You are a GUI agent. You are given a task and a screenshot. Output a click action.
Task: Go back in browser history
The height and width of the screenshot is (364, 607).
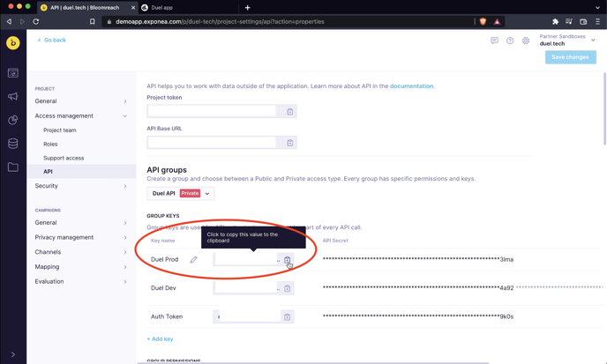click(10, 22)
